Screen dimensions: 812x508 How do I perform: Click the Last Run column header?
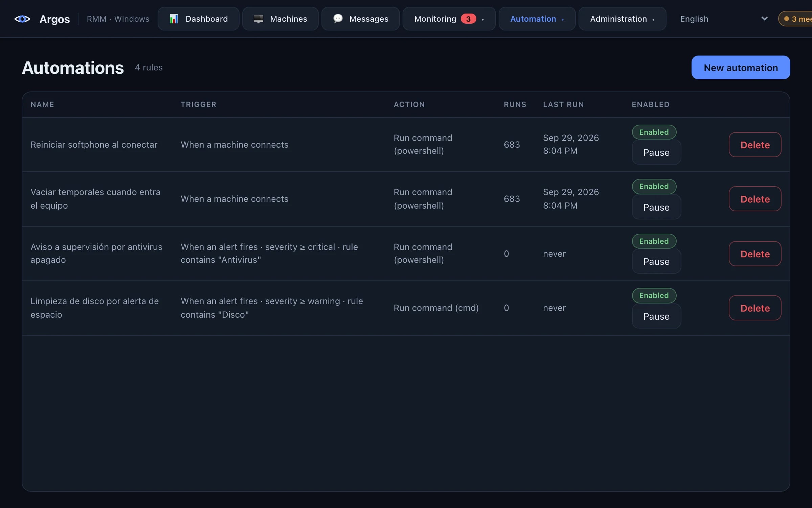click(x=563, y=104)
